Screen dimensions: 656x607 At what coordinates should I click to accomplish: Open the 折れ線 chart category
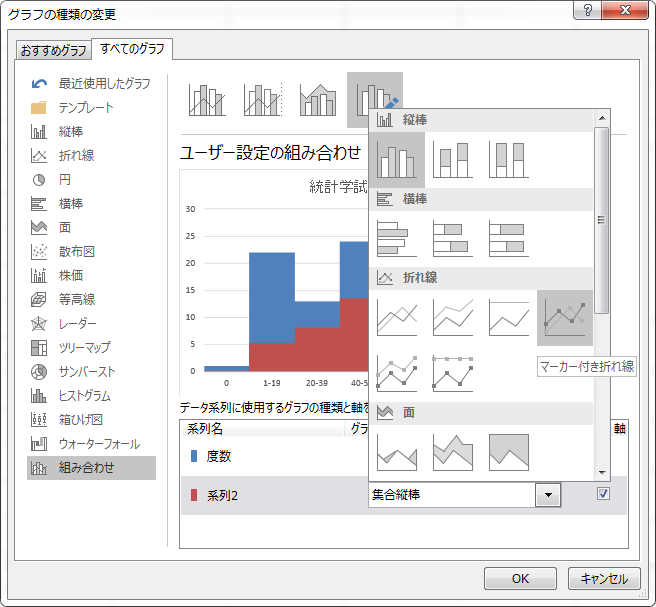point(91,156)
